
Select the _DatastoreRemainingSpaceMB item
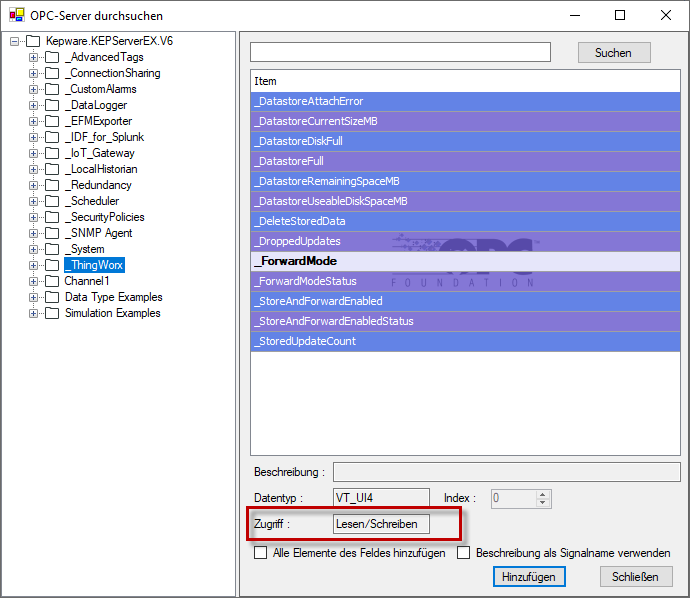click(x=466, y=181)
